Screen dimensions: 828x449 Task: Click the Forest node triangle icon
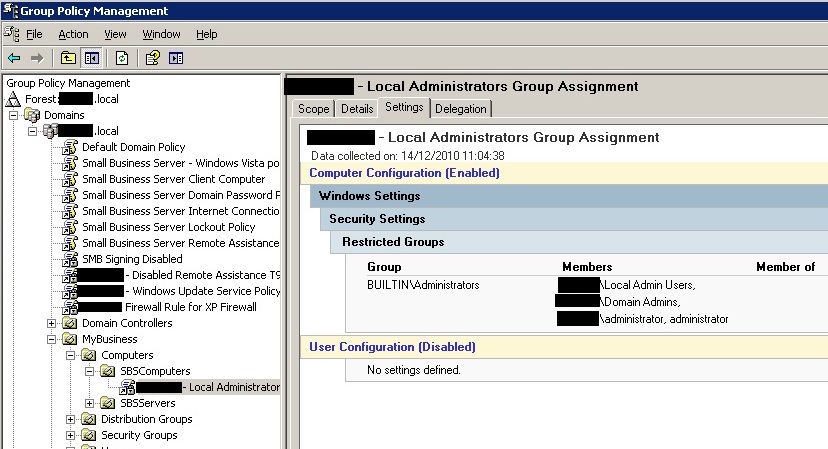14,99
